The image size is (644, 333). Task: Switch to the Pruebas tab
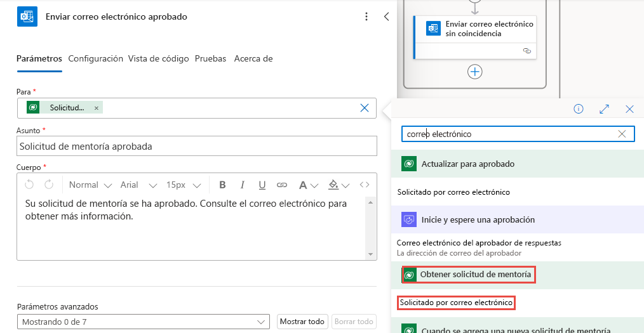[x=210, y=58]
